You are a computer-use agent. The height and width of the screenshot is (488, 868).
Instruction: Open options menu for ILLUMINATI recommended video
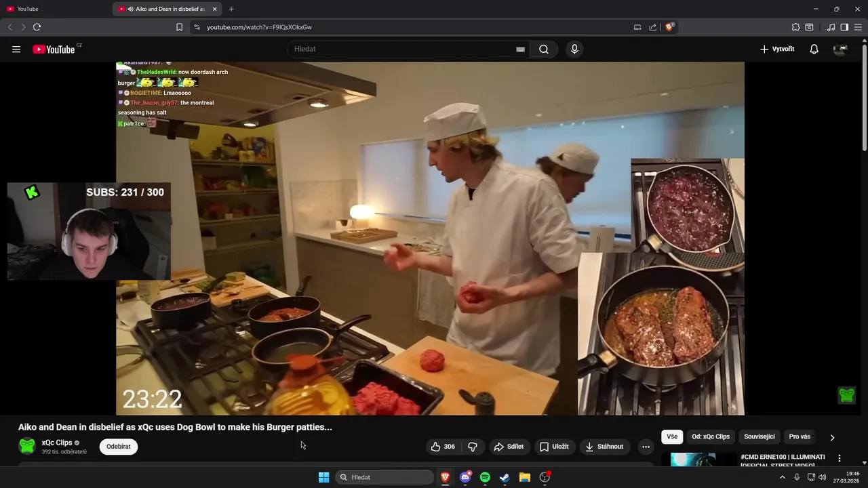pyautogui.click(x=840, y=458)
